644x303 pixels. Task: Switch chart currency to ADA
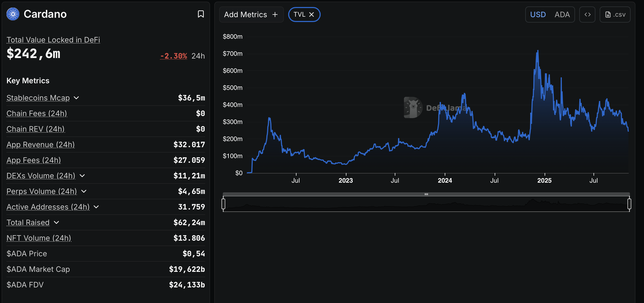(562, 15)
